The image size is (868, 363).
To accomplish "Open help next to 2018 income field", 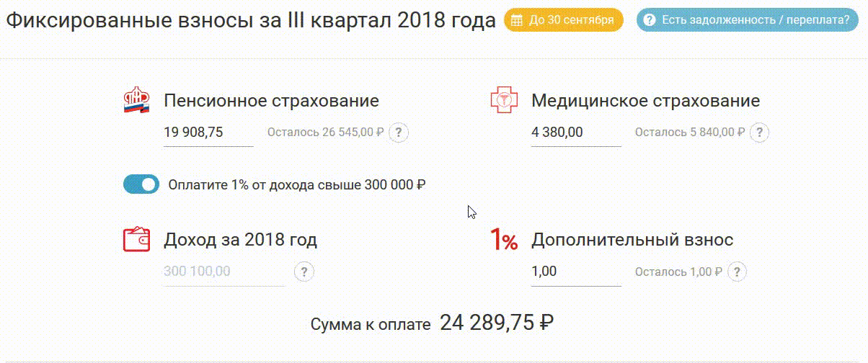I will pos(305,272).
